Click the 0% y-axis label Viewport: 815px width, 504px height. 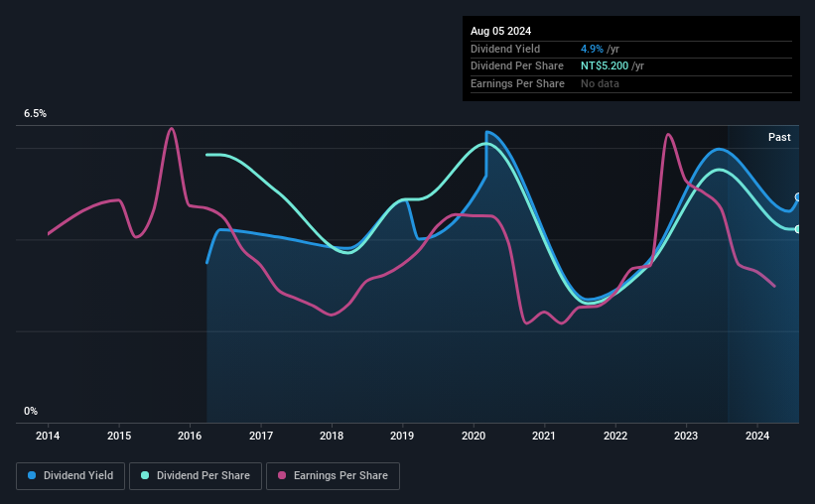[31, 411]
